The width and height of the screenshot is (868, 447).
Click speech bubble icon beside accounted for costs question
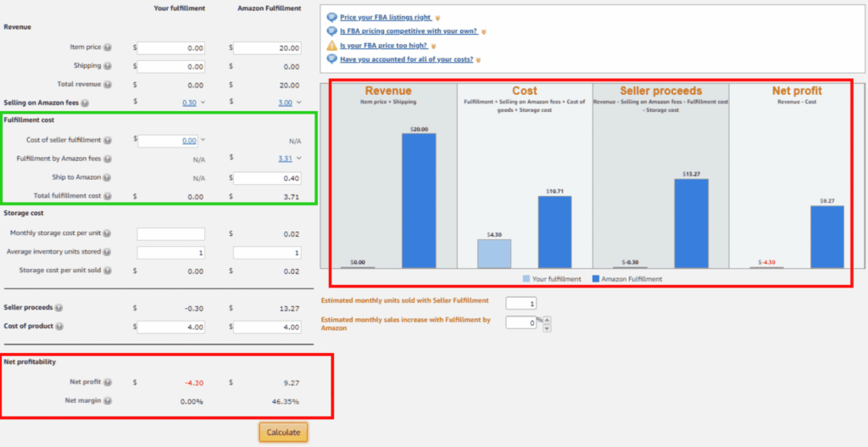331,59
